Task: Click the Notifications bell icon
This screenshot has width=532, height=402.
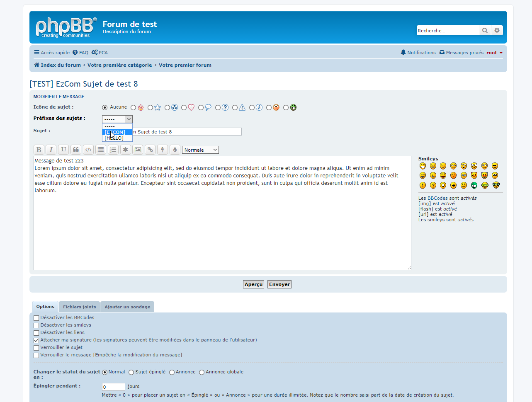Action: point(403,53)
